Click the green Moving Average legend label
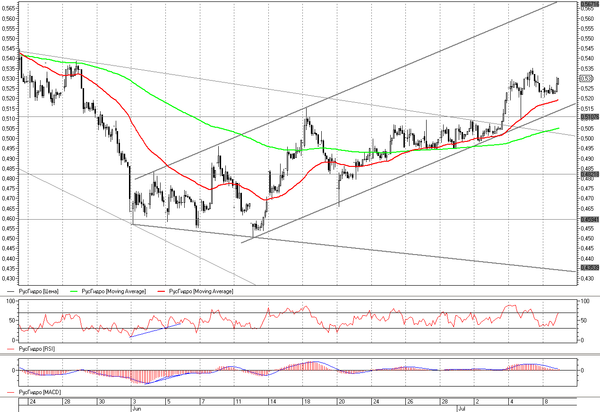Viewport: 600px width, 412px height. pos(114,291)
